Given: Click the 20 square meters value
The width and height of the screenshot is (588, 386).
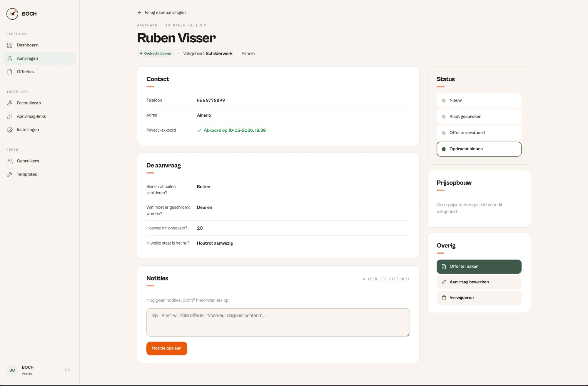Looking at the screenshot, I should (x=200, y=228).
